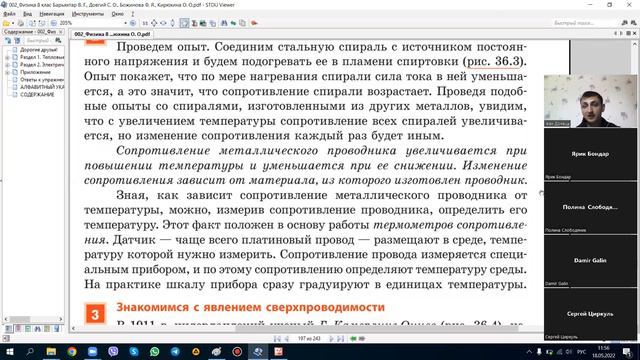640x360 pixels.
Task: Click the green back navigation arrow
Action: point(353,339)
